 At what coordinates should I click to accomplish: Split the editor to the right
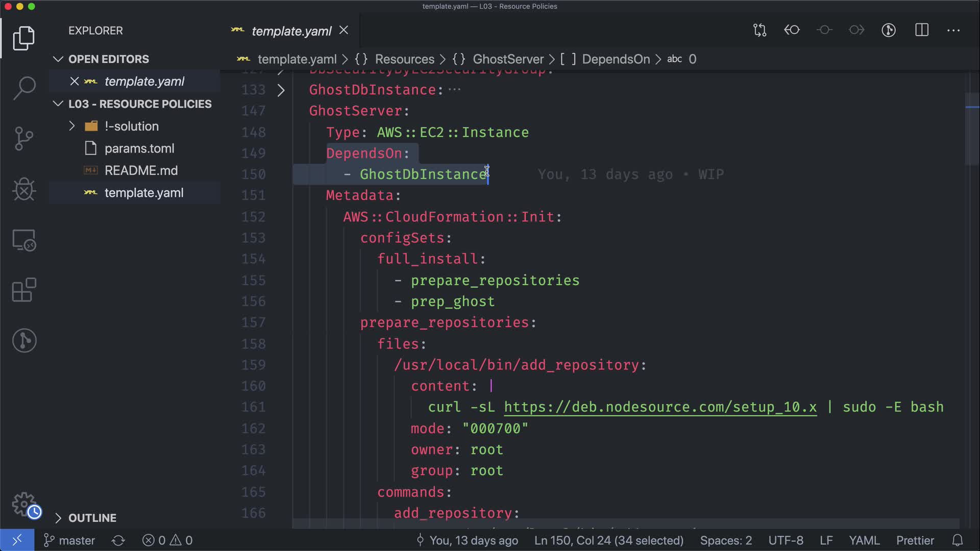point(922,30)
